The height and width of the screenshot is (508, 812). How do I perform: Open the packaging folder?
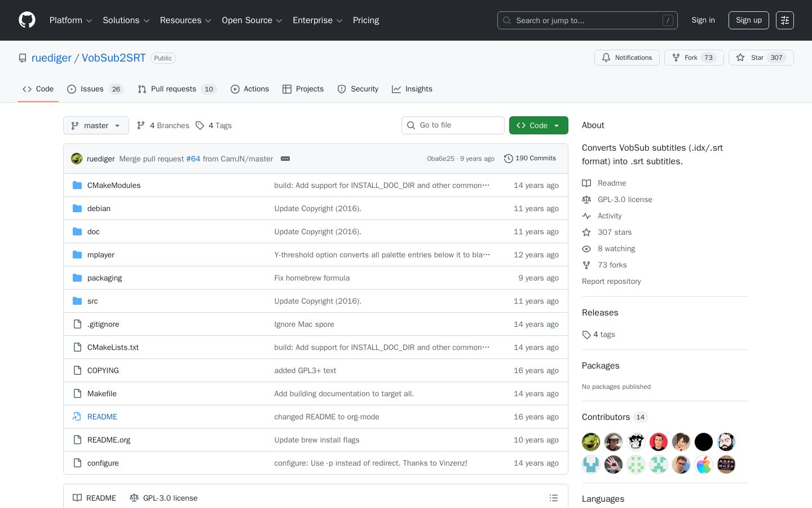104,278
